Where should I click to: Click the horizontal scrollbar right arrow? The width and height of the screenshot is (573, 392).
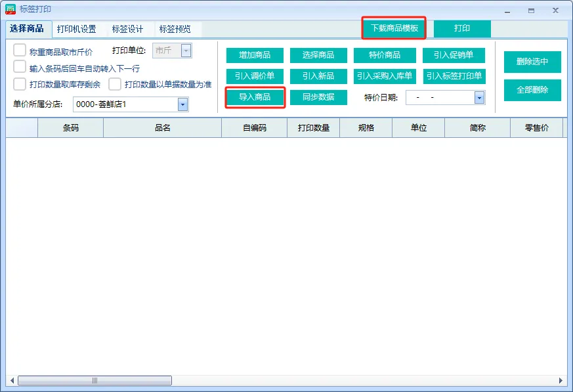click(561, 380)
